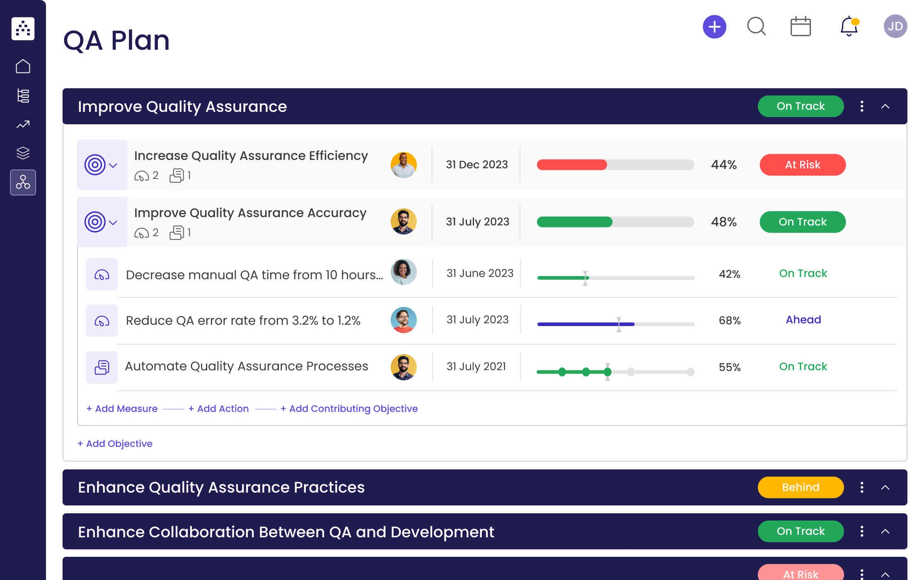Go to the Home icon in sidebar
Image resolution: width=924 pixels, height=580 pixels.
click(23, 66)
